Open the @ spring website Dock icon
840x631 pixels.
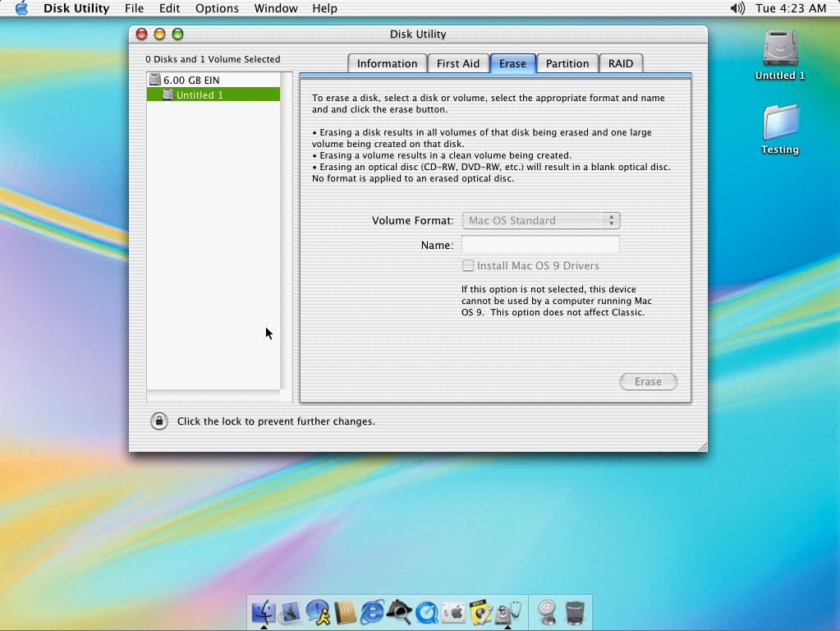(547, 612)
